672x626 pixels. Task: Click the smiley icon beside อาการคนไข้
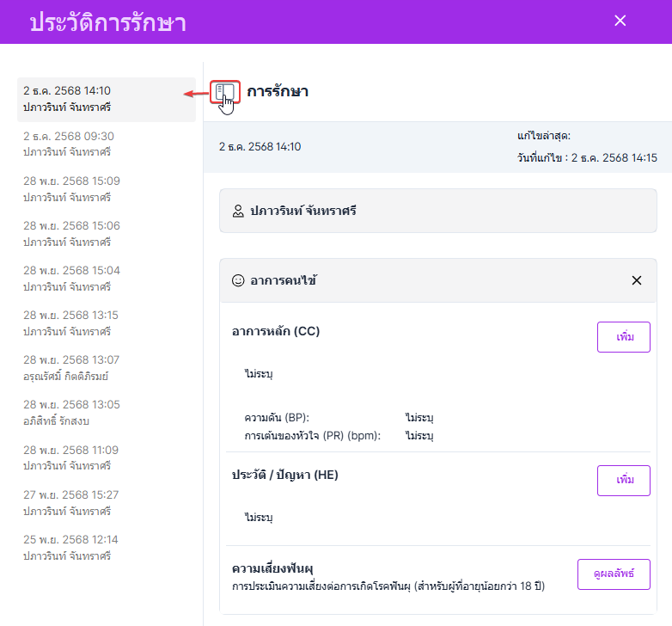[x=238, y=280]
